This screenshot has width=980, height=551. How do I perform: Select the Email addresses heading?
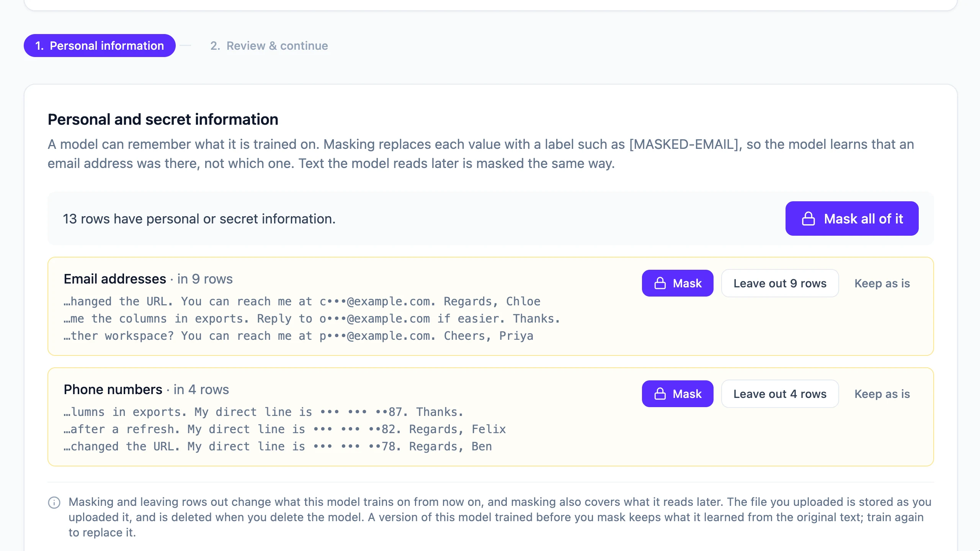(x=115, y=279)
